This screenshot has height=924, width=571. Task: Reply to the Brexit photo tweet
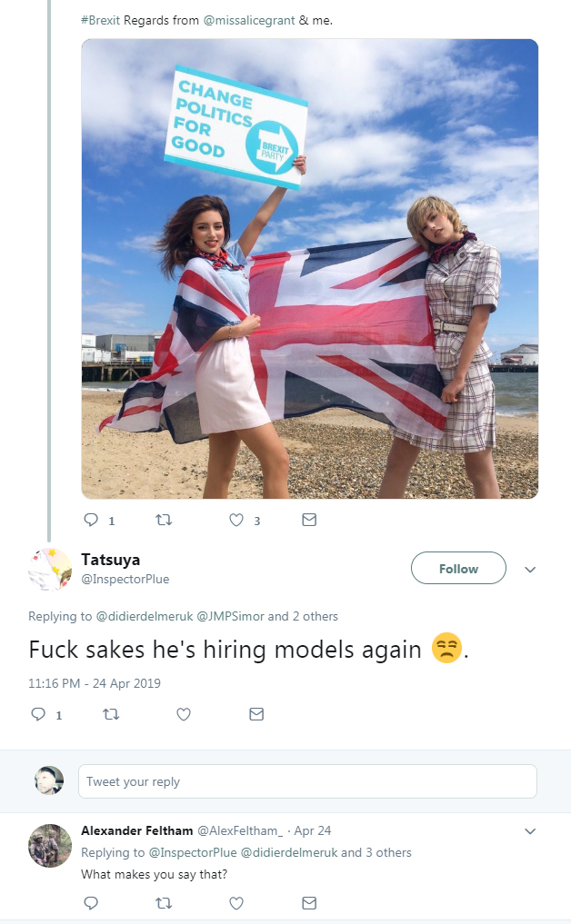pos(90,521)
